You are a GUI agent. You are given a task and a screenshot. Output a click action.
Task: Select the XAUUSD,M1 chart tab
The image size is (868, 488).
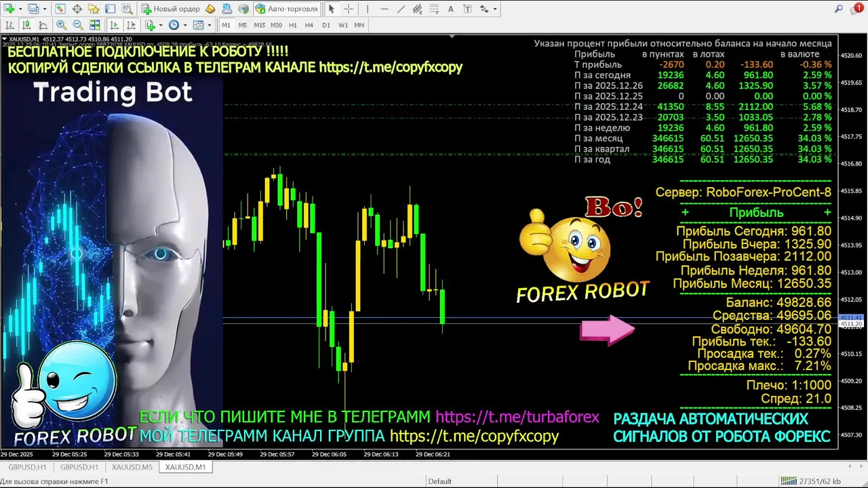186,467
